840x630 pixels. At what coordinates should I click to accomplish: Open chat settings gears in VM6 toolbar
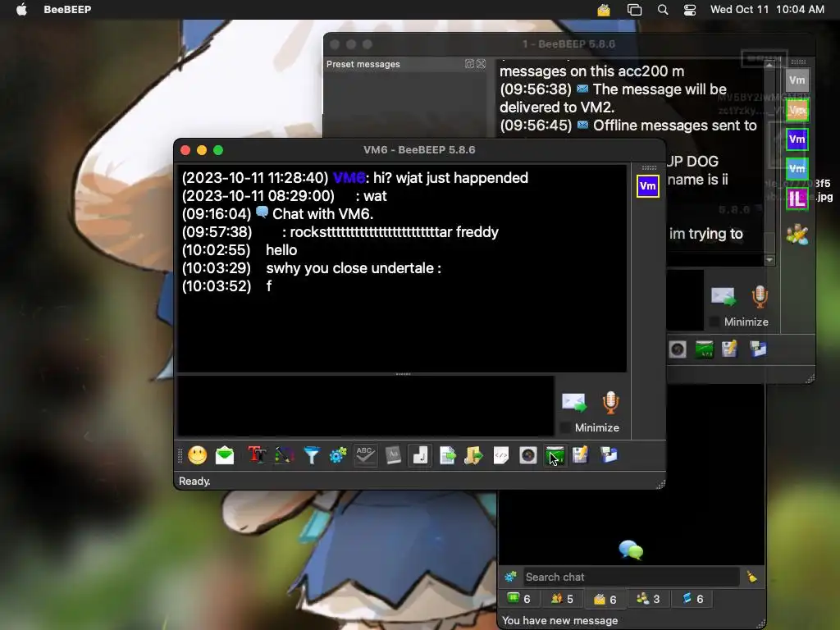click(338, 455)
